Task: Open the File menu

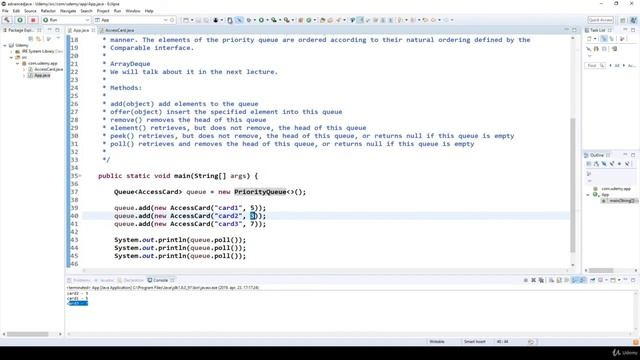Action: (x=5, y=11)
